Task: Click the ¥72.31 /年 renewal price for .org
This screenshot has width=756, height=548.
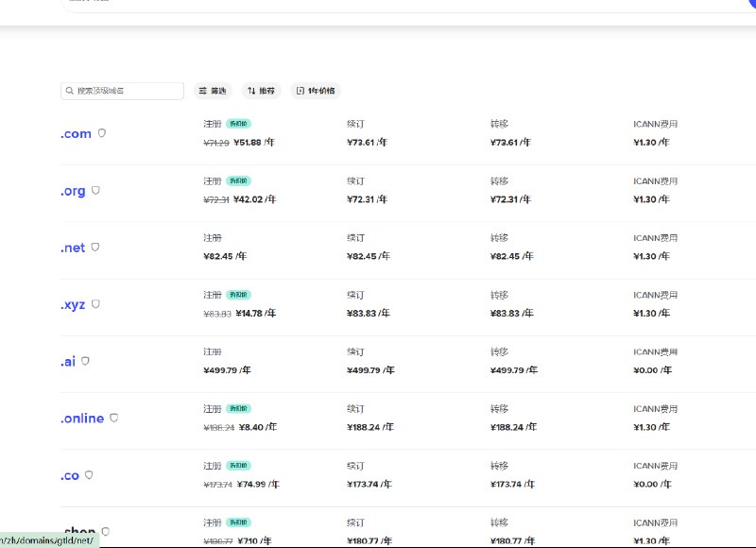Action: point(367,199)
